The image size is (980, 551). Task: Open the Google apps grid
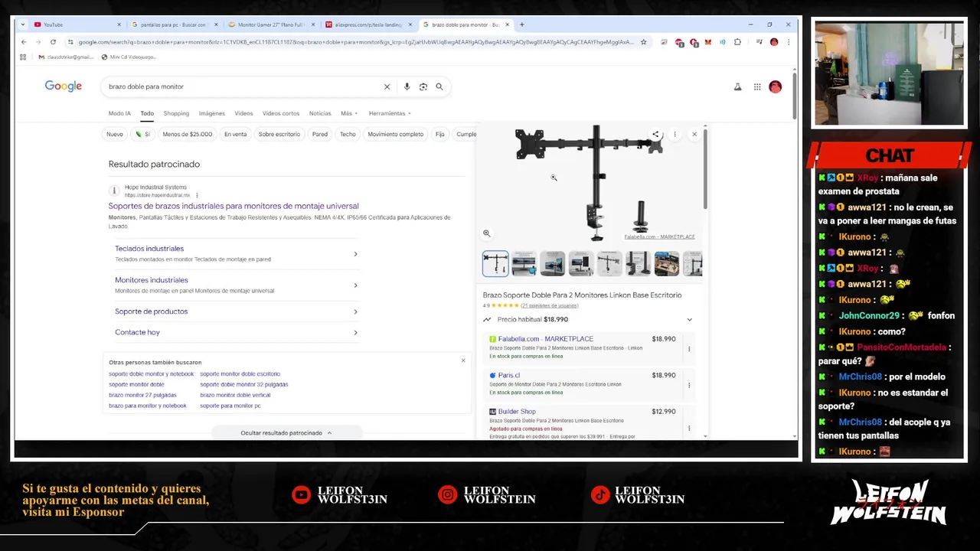[x=757, y=87]
